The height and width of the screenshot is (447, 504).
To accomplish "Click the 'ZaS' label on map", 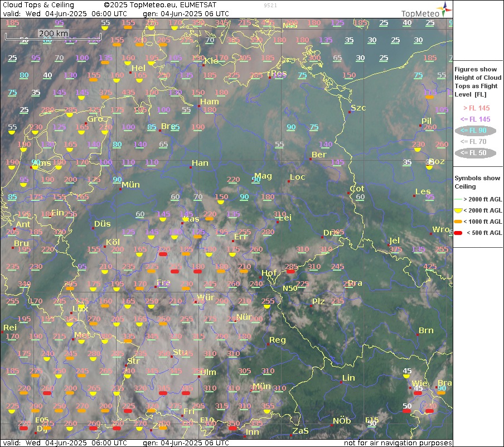I will coord(300,431).
